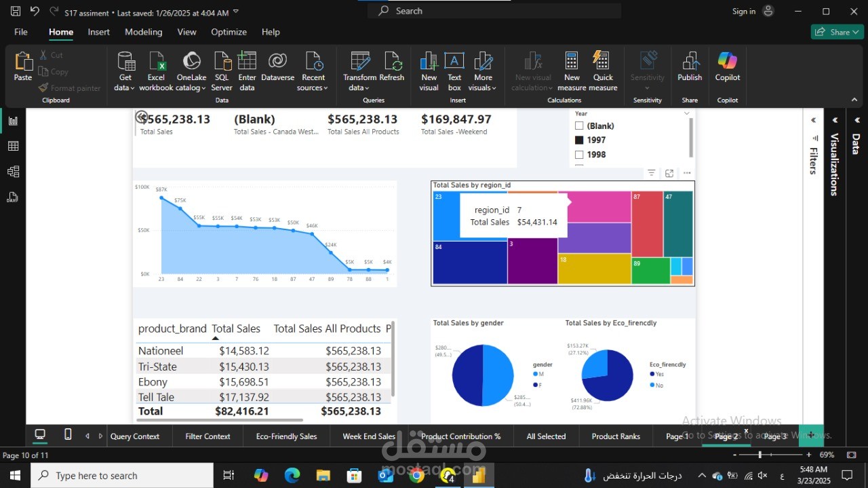Uncheck the 1997 year checkbox
The image size is (868, 488).
[579, 140]
